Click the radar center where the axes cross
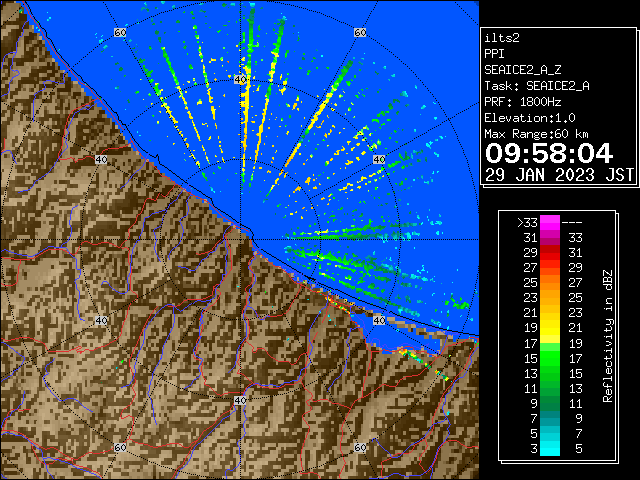Viewport: 640px width, 480px height. tap(240, 240)
